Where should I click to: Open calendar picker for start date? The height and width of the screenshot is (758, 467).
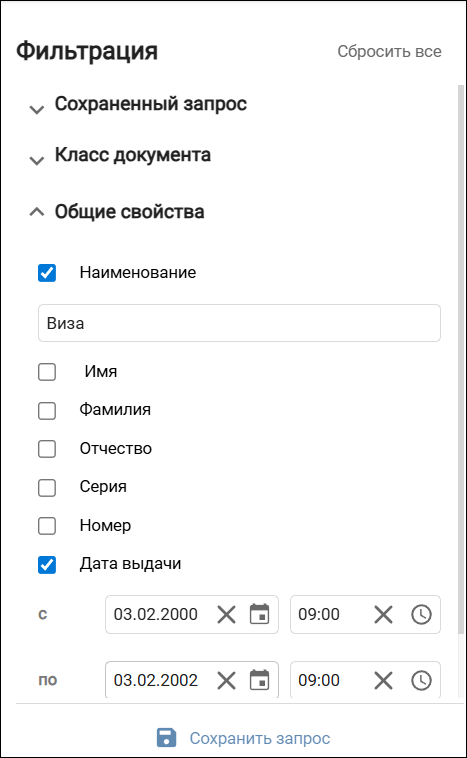pyautogui.click(x=260, y=614)
